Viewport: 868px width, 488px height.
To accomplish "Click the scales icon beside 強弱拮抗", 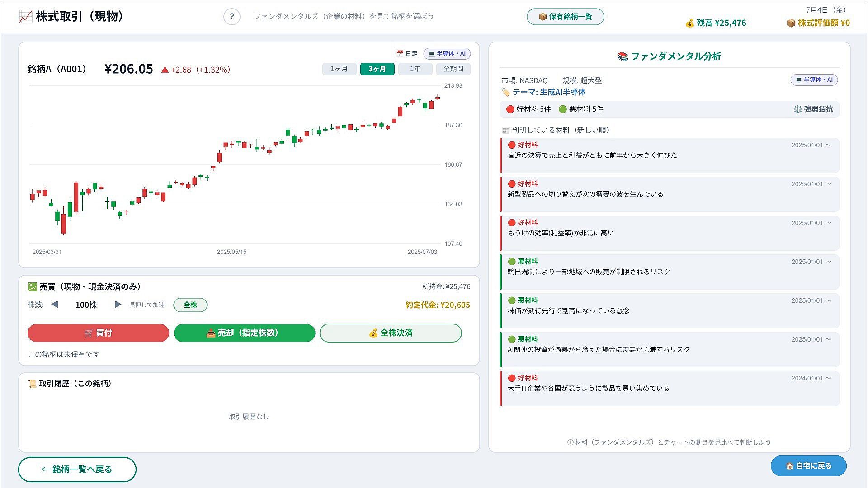I will point(798,109).
